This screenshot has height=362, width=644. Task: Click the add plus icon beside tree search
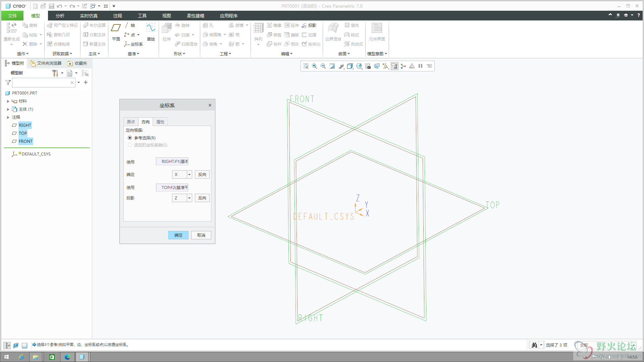86,82
